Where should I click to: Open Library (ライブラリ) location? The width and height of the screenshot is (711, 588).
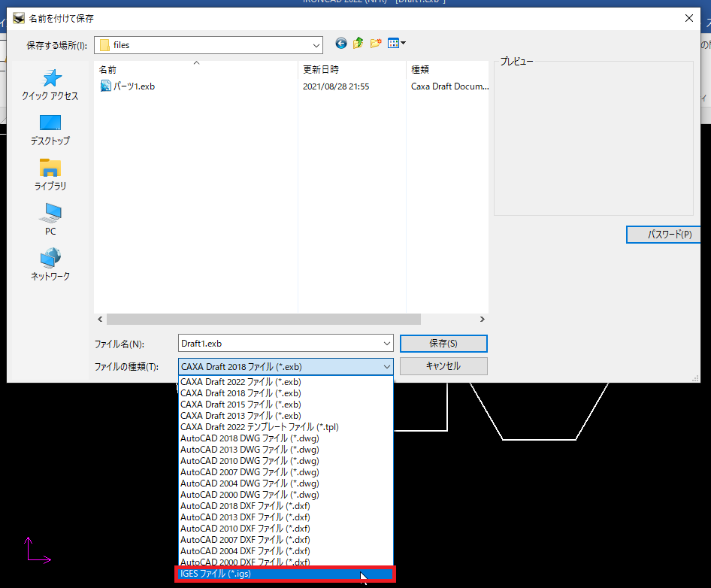(50, 174)
